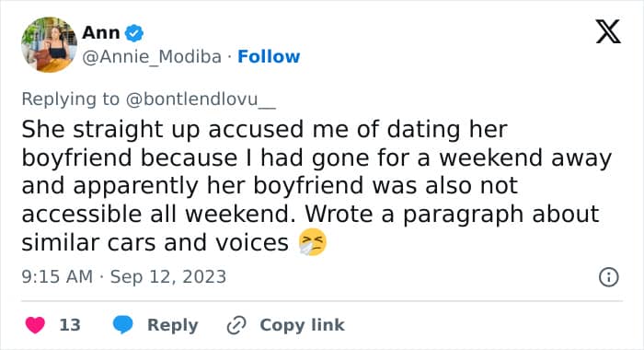Click the chain link icon

pyautogui.click(x=236, y=325)
